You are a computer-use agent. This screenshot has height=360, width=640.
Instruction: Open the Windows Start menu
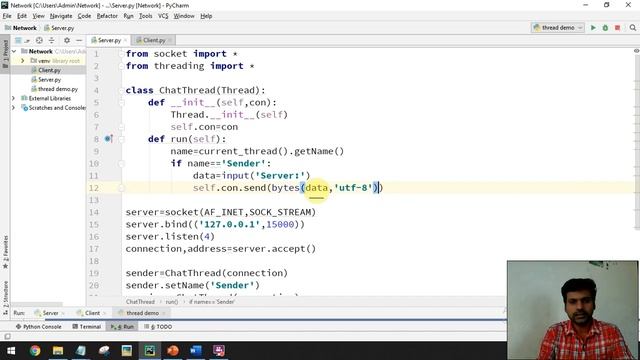(11, 351)
